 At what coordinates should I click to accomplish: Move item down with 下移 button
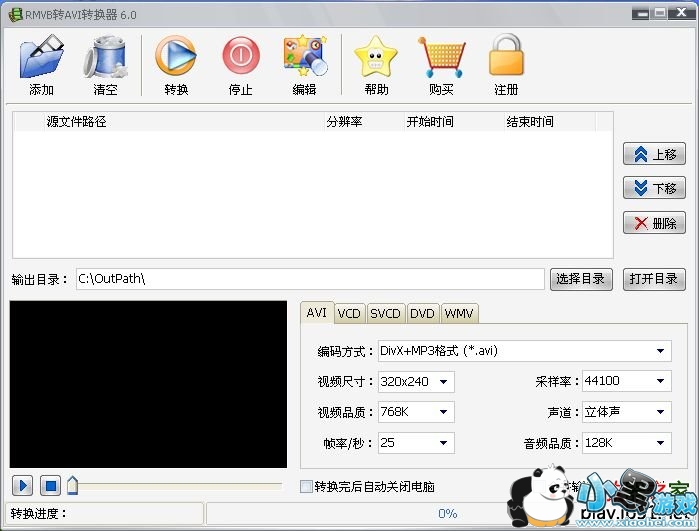point(654,188)
